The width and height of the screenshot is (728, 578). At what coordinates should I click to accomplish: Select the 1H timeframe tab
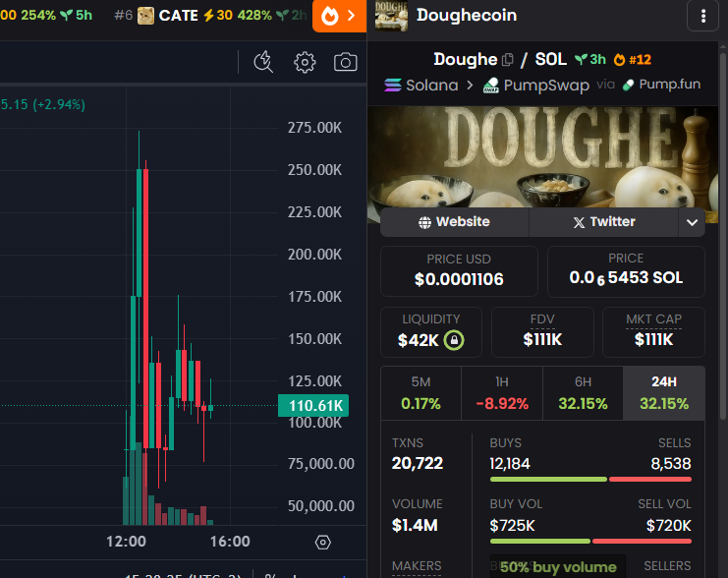click(502, 393)
